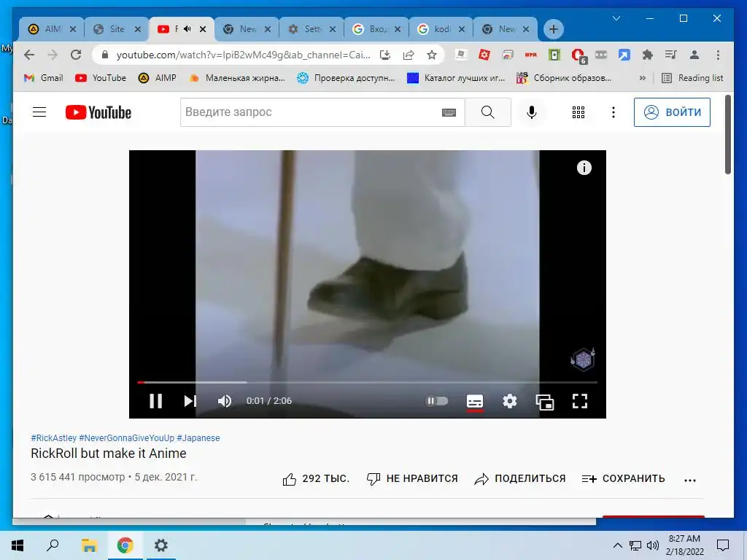The image size is (747, 560).
Task: Enter fullscreen video mode
Action: [x=580, y=401]
